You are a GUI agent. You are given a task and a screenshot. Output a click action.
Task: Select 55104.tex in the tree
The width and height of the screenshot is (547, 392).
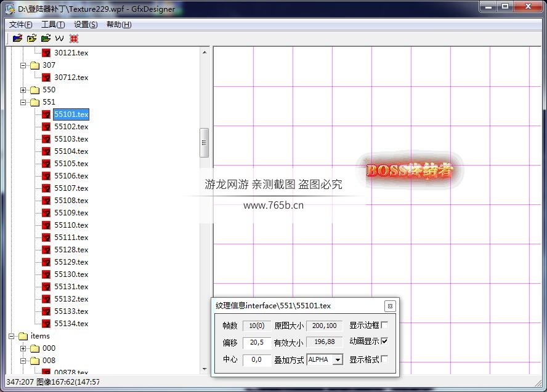point(71,151)
